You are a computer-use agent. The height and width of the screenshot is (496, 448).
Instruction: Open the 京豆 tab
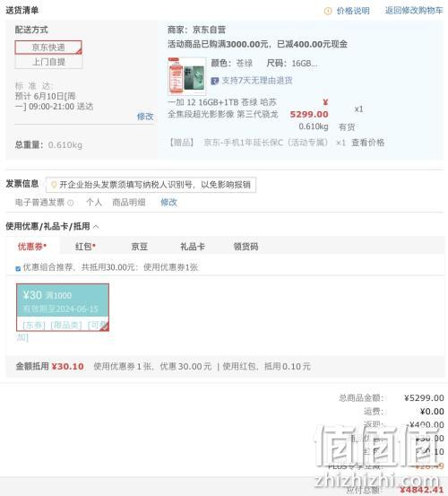point(140,247)
